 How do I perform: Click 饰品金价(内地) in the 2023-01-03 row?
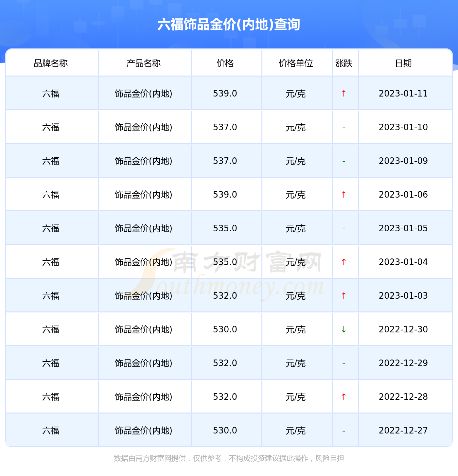click(x=144, y=296)
